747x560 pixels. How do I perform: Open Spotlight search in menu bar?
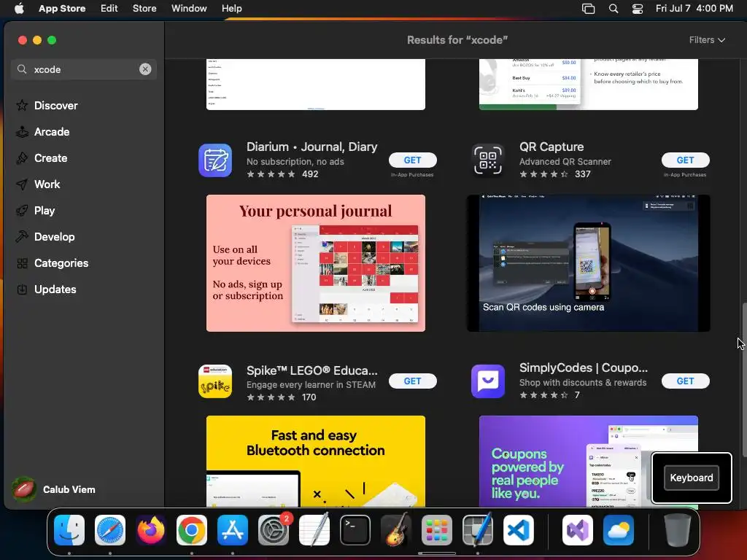click(614, 9)
